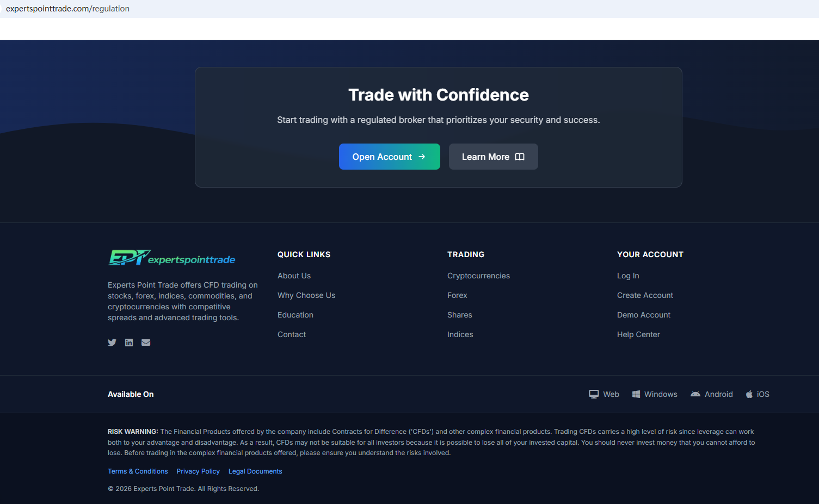Click the TRADING column heading

tap(466, 254)
